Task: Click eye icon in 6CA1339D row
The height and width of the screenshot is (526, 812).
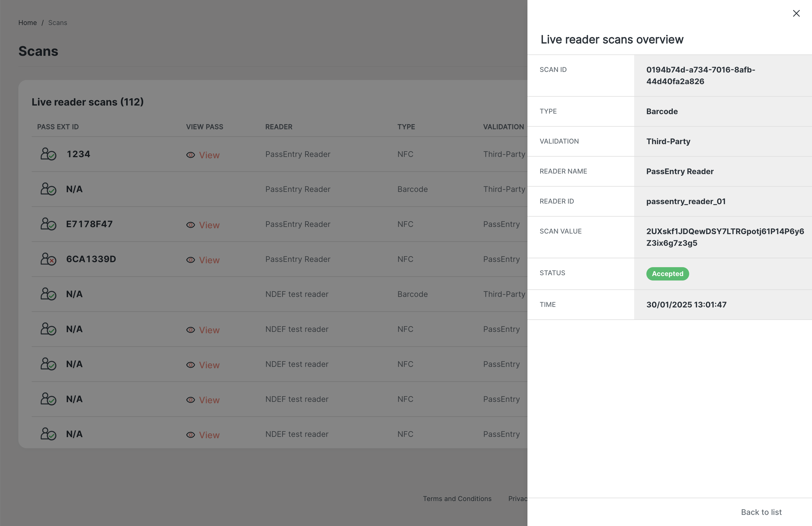Action: point(190,260)
